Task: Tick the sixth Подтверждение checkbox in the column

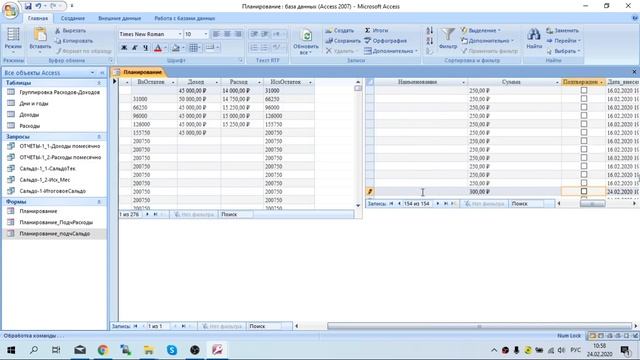Action: point(584,133)
